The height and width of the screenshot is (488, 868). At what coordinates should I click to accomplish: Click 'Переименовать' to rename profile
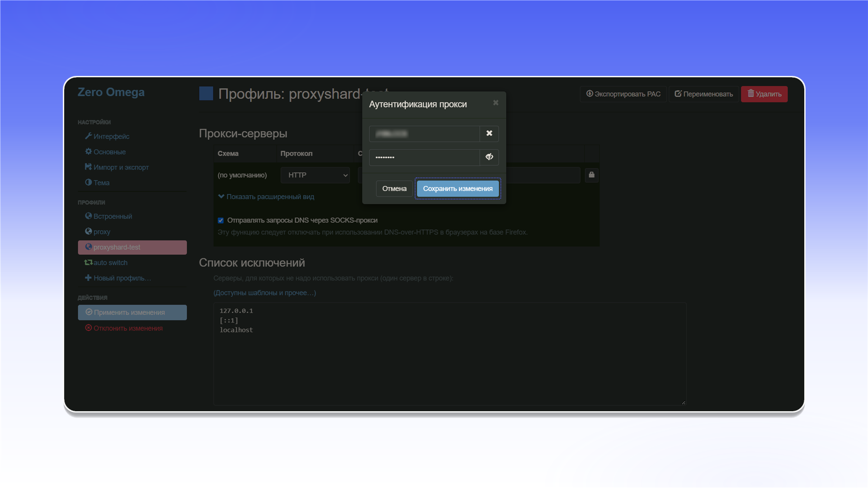pos(704,94)
